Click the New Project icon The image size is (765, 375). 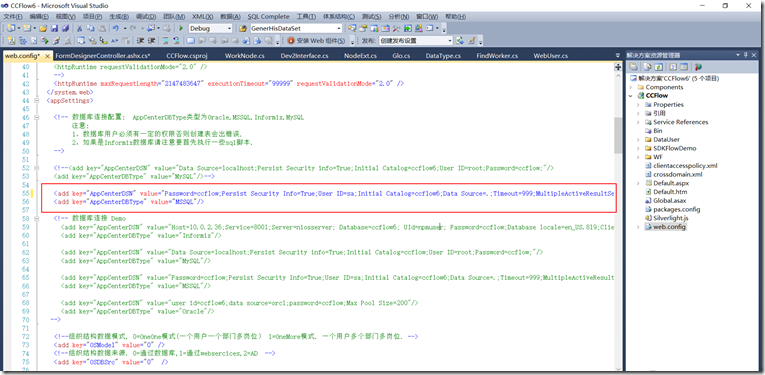pyautogui.click(x=11, y=28)
